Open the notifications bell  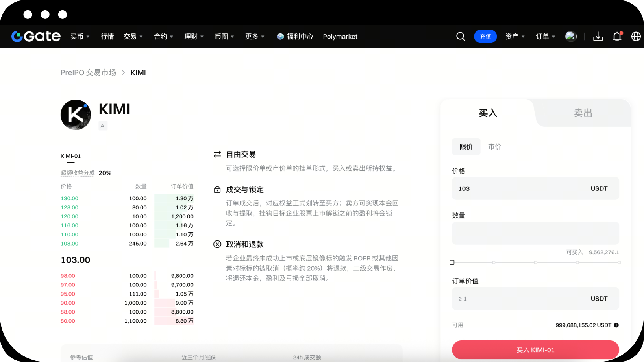617,36
